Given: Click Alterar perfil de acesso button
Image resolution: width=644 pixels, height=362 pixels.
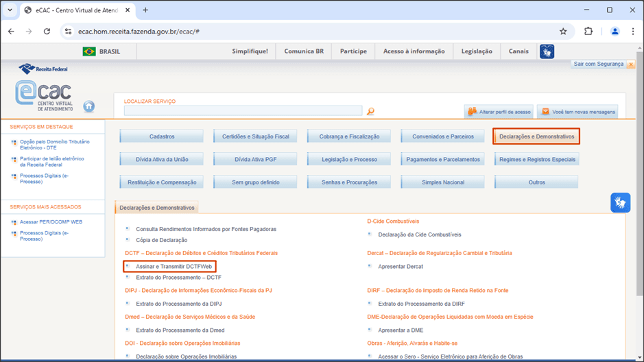Looking at the screenshot, I should pos(499,112).
